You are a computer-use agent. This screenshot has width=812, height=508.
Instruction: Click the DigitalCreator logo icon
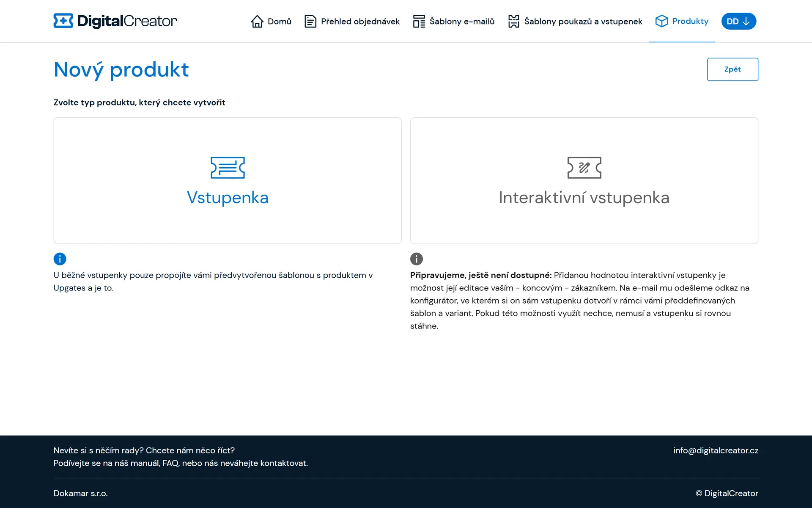[63, 21]
